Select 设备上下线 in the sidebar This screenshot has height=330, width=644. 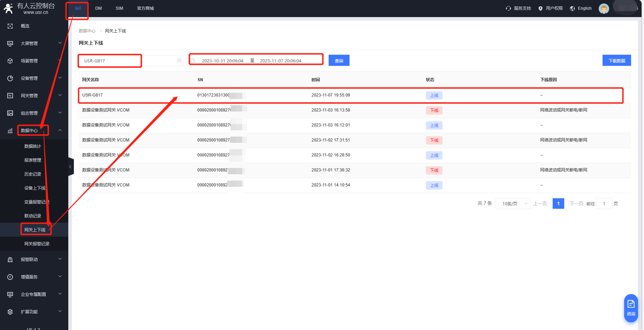(x=35, y=188)
